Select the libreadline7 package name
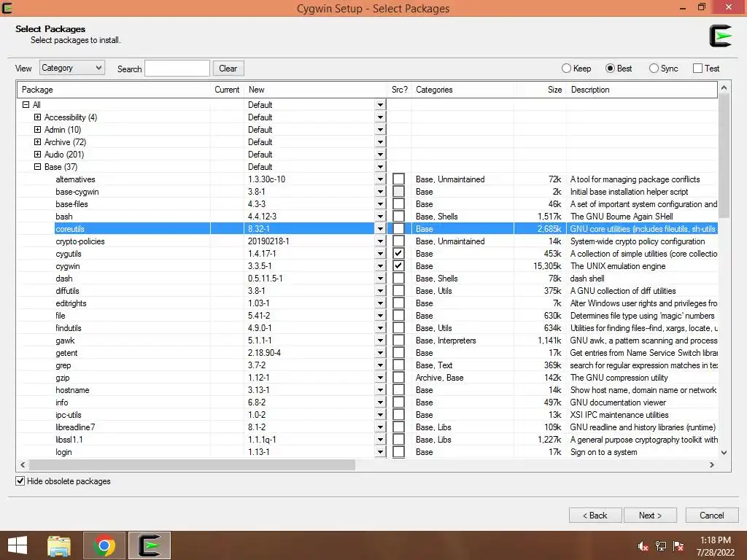Viewport: 747px width, 560px height. pyautogui.click(x=75, y=427)
